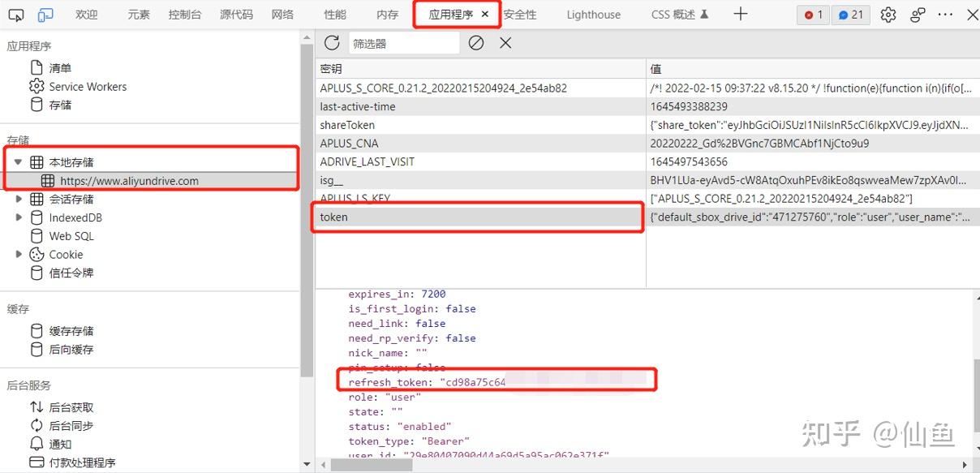The image size is (980, 473).
Task: Select the ADRIVE_LAST_VISIT row
Action: 647,161
